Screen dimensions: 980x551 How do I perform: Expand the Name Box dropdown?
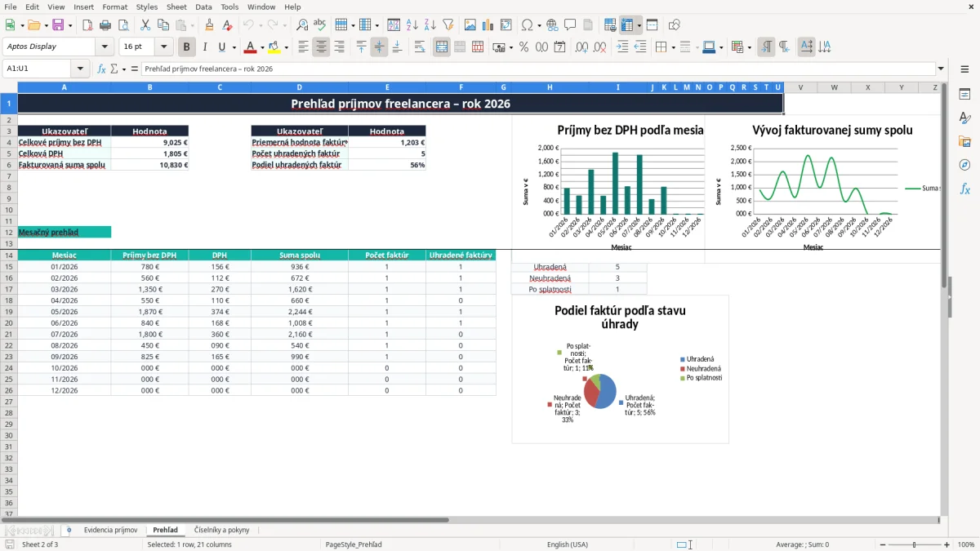pos(80,69)
